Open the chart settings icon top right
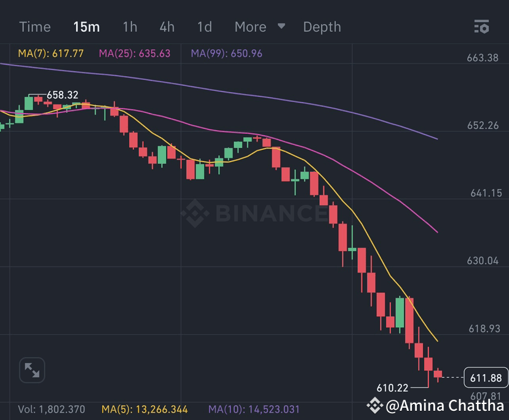509x420 pixels. (x=482, y=26)
